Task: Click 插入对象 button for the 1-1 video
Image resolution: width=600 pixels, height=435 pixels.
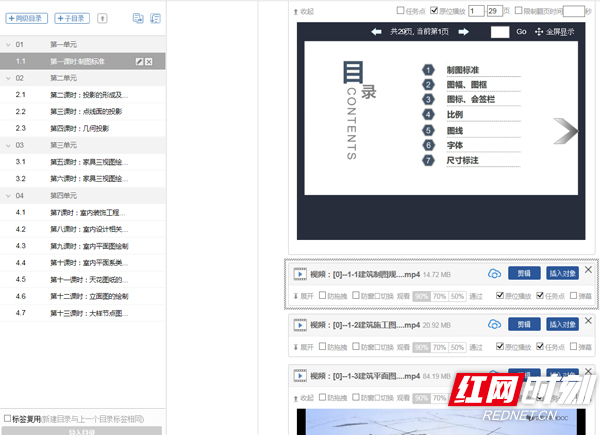Action: point(562,273)
